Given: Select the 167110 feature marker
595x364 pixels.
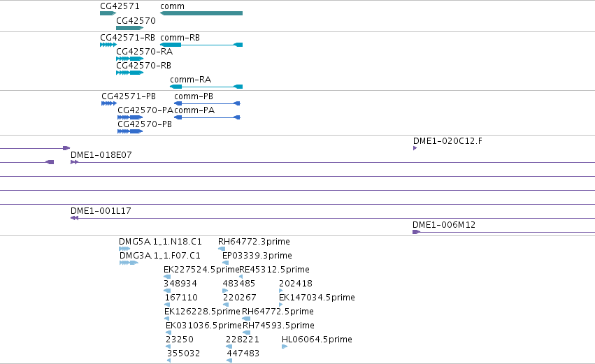Looking at the screenshot, I should [x=167, y=305].
